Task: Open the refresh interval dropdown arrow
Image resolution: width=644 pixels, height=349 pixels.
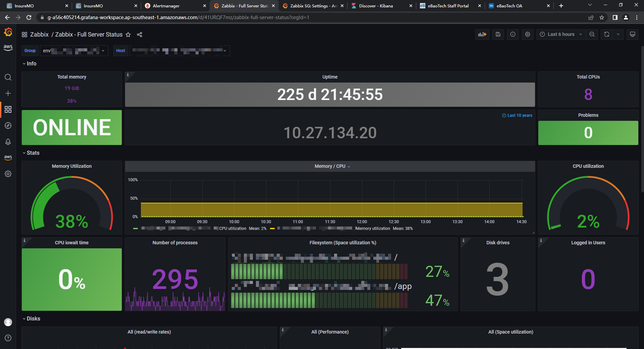Action: (618, 34)
